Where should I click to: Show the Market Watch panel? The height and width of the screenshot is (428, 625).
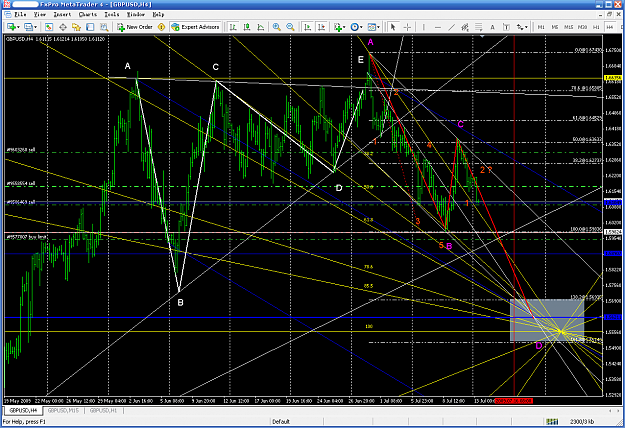tap(49, 27)
